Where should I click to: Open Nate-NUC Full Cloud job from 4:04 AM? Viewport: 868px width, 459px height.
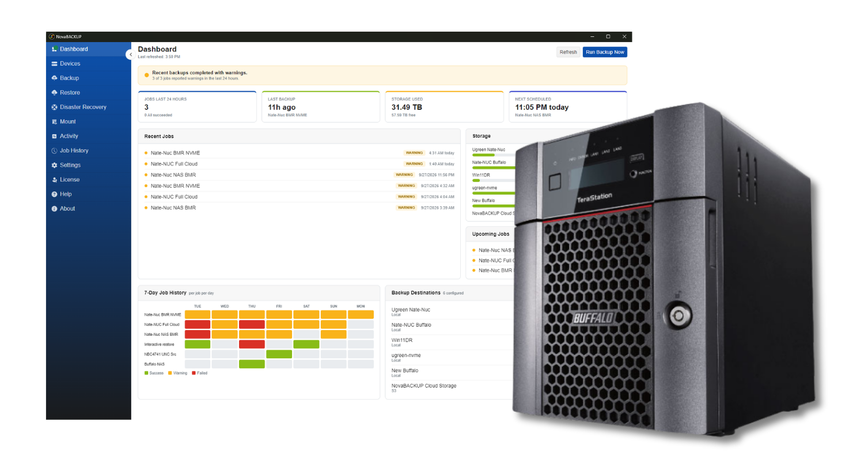300,197
